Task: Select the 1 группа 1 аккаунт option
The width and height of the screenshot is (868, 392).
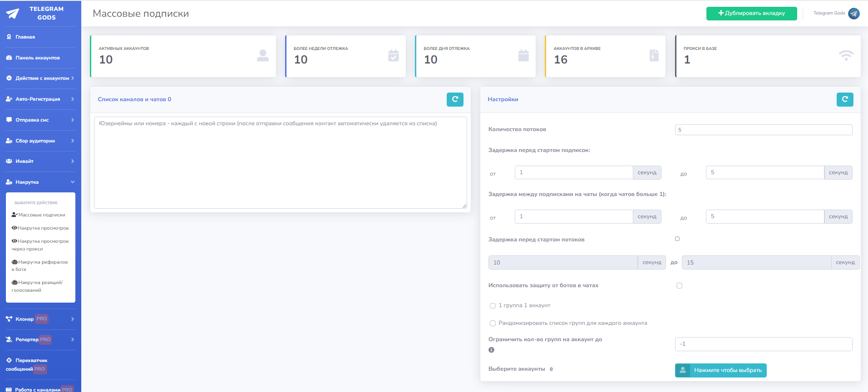Action: 493,306
